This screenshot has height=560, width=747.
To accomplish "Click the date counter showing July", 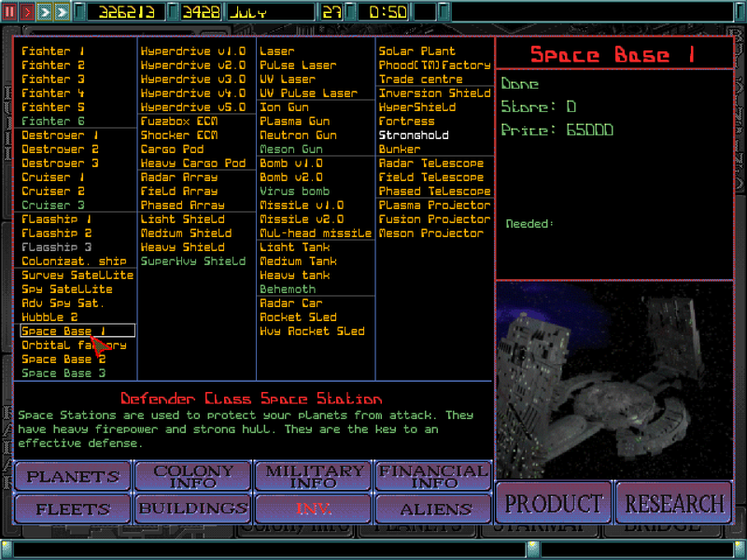I will [x=272, y=11].
